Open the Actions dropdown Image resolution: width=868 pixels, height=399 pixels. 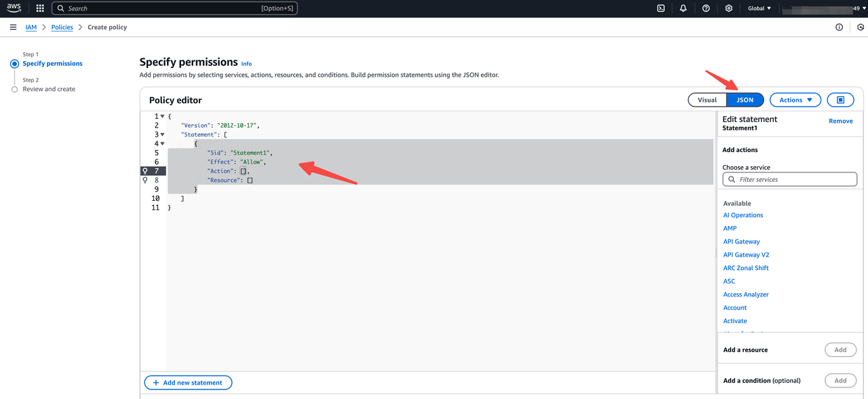(795, 99)
